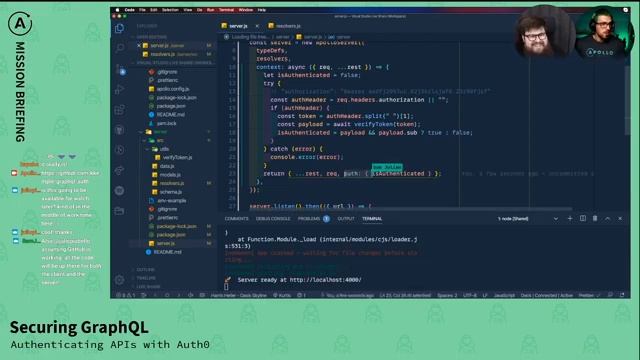
Task: Open the Code application menu
Action: [129, 10]
